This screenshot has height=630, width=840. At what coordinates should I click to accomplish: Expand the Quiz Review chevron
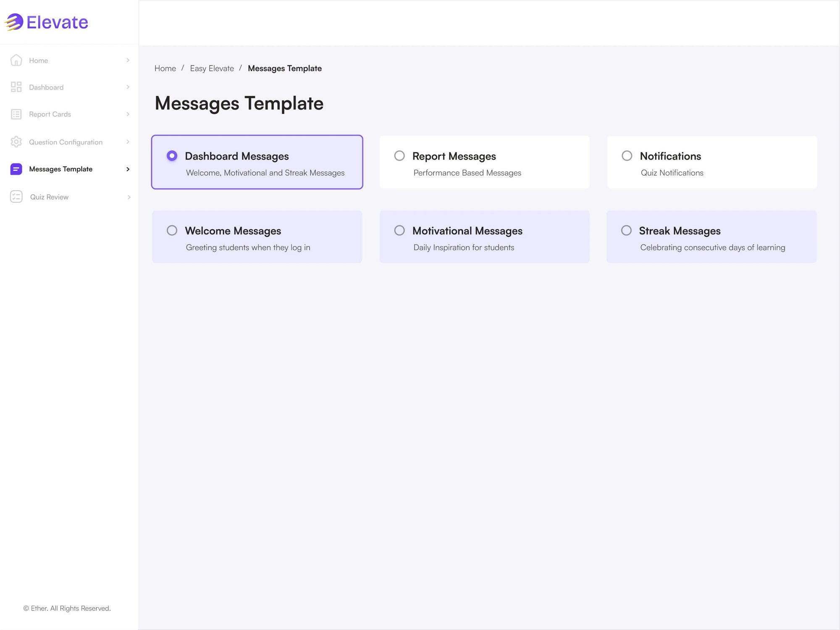[129, 197]
